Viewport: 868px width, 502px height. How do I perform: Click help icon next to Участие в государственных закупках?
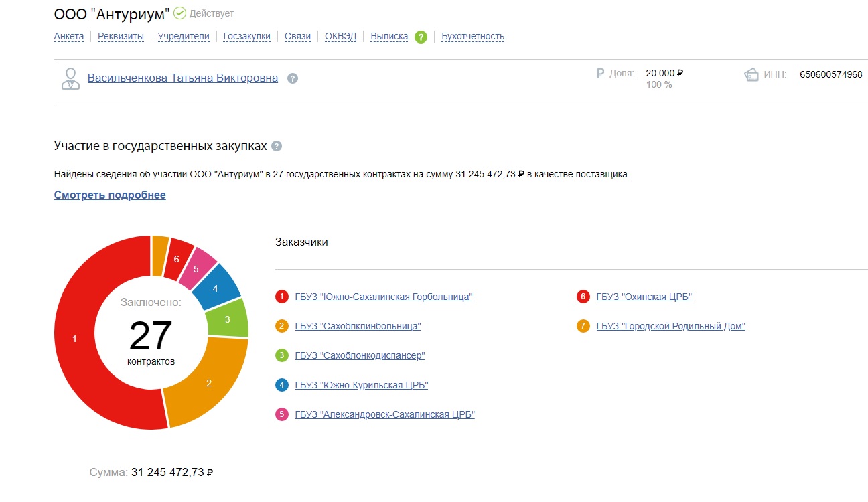click(x=277, y=147)
